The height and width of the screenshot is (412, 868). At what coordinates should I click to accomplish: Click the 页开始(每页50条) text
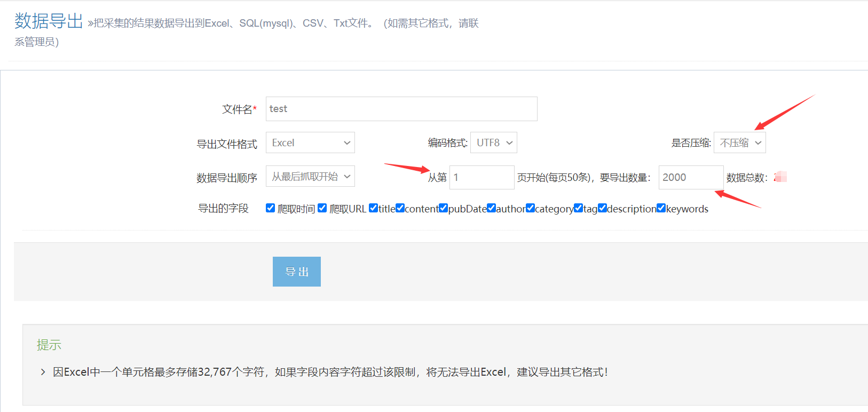click(555, 178)
